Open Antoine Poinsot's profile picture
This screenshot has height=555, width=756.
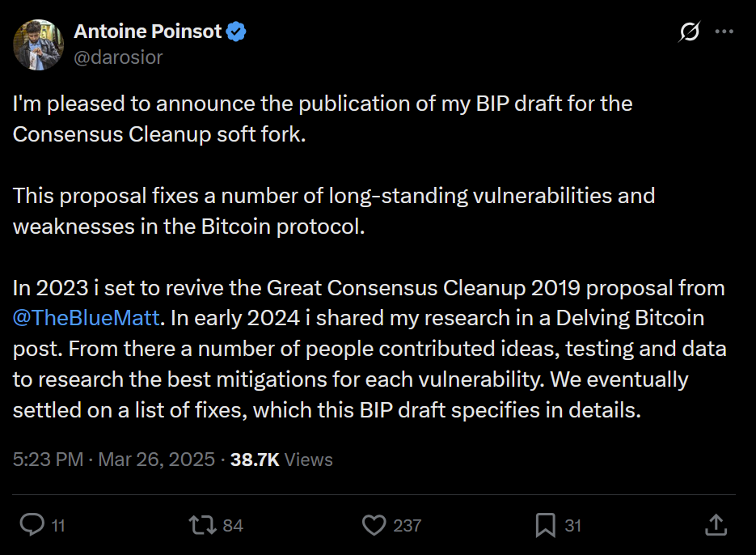38,44
